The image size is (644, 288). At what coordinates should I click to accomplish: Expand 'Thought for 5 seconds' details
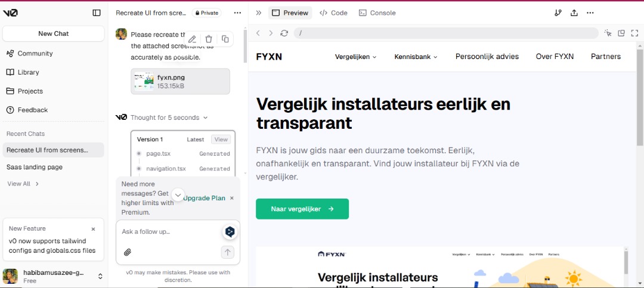coord(169,117)
